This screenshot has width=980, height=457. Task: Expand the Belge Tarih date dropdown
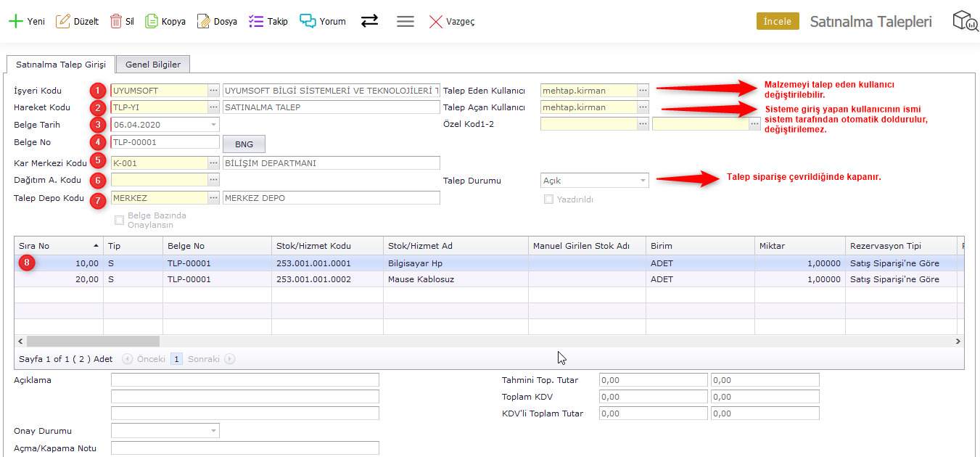point(213,125)
